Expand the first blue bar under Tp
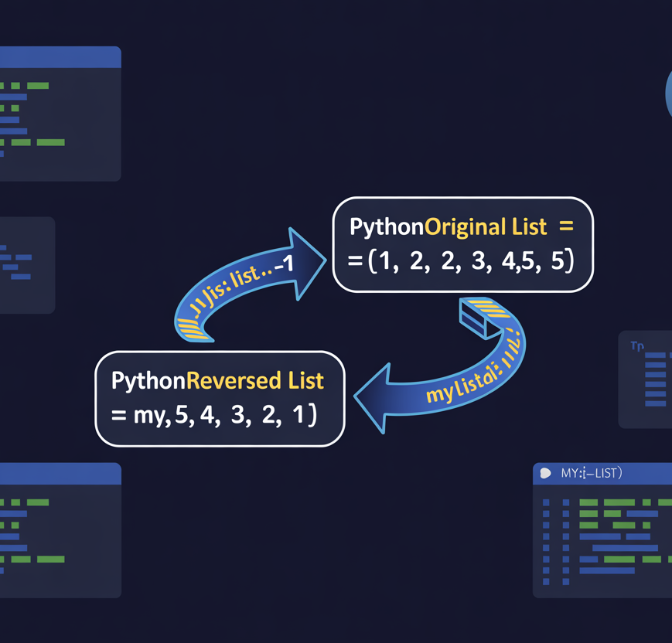672x643 pixels. coord(655,356)
